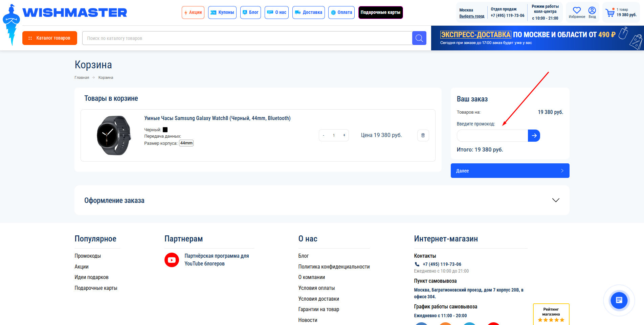Delete the watch using trash icon
This screenshot has height=325, width=644.
[423, 135]
